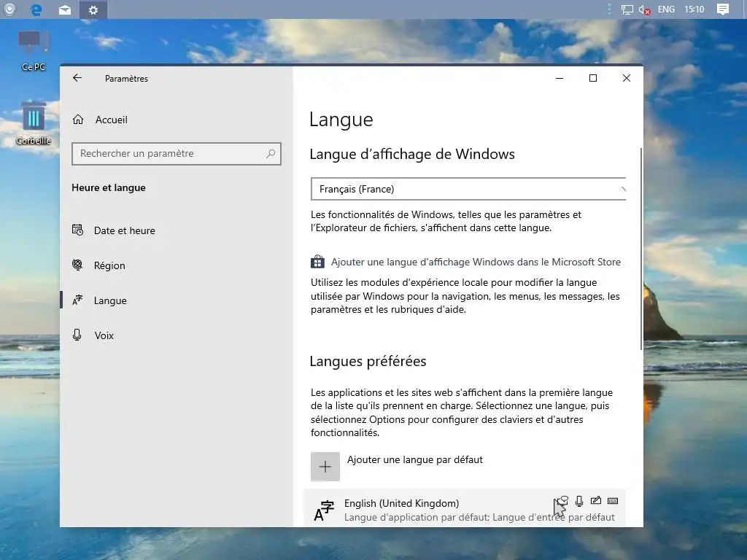Select the Ce PC desktop icon
The image size is (747, 560).
(34, 51)
